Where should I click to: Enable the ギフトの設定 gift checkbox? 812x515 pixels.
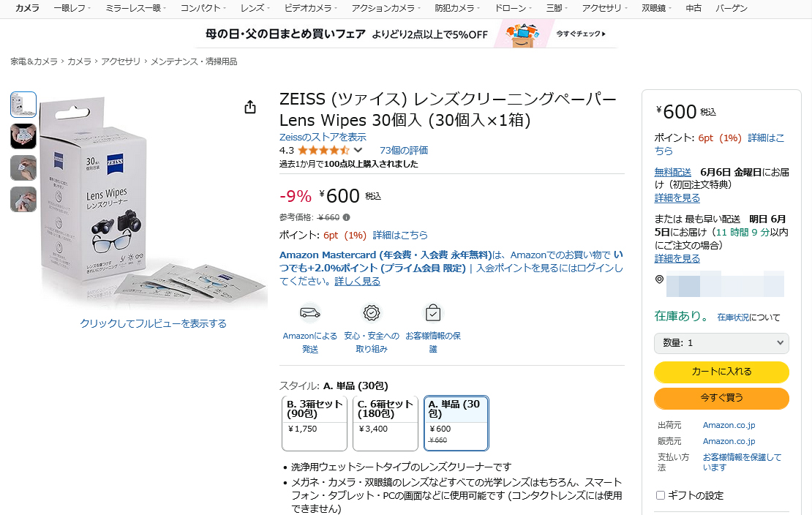point(661,495)
